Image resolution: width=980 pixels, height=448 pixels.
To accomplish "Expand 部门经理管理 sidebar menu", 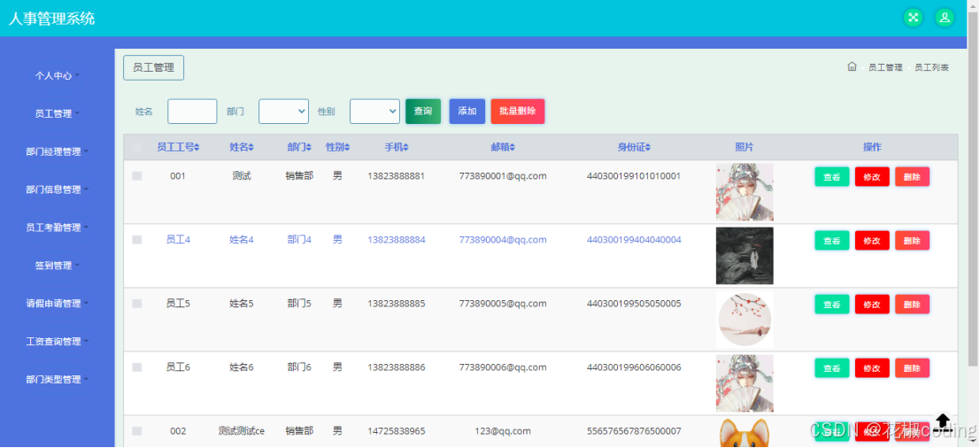I will coord(57,151).
